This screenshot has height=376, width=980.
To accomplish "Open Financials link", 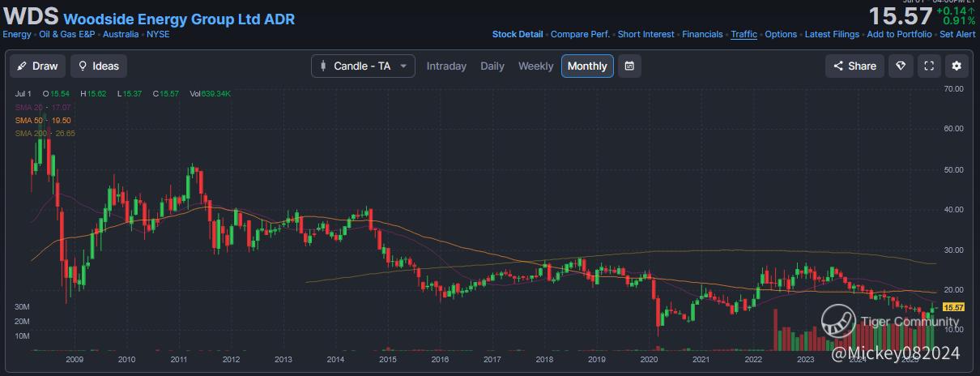I will pyautogui.click(x=702, y=35).
